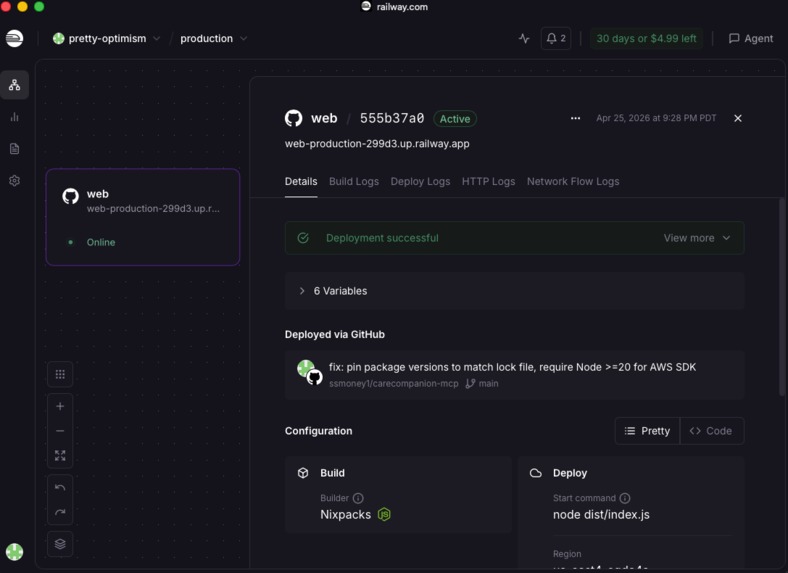Click the deployment successful check icon
Screen dimensions: 788x573
(303, 238)
